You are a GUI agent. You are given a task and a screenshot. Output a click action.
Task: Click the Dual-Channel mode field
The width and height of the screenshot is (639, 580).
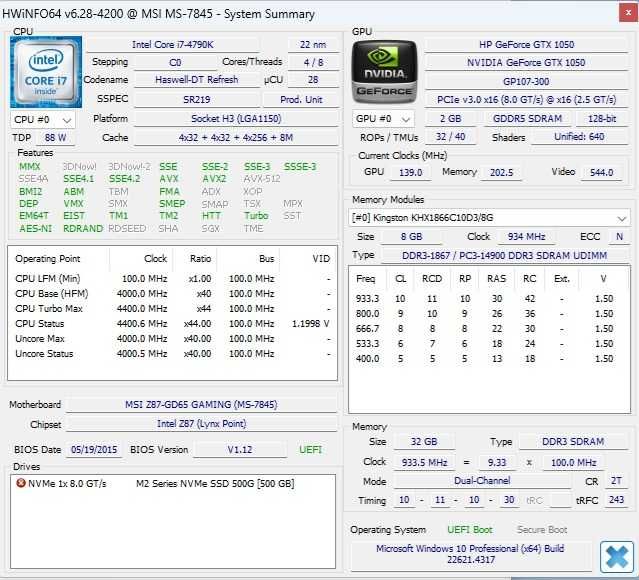[482, 481]
